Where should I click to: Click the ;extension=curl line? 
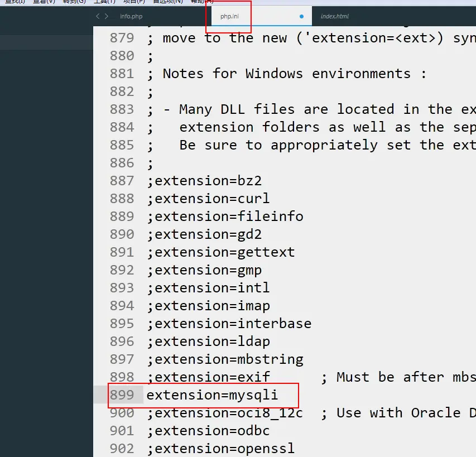(209, 199)
